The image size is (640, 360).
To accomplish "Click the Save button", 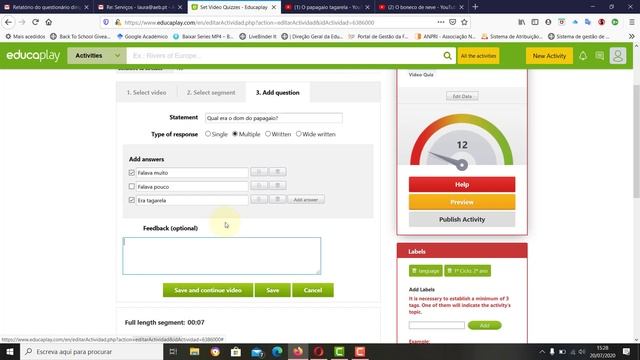I will point(273,290).
